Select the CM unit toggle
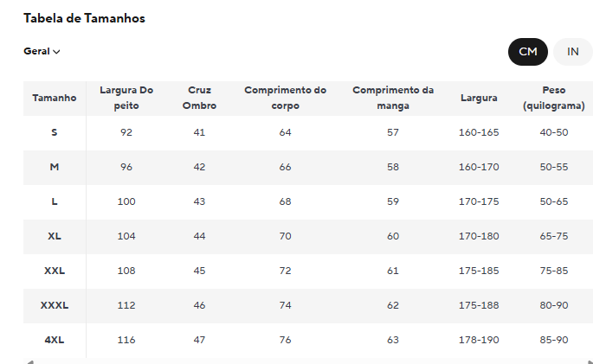 [x=528, y=52]
